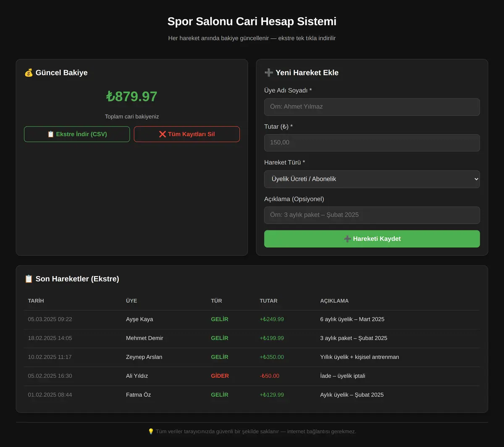The height and width of the screenshot is (447, 504).
Task: Click the -₺50.00 amount
Action: click(269, 376)
